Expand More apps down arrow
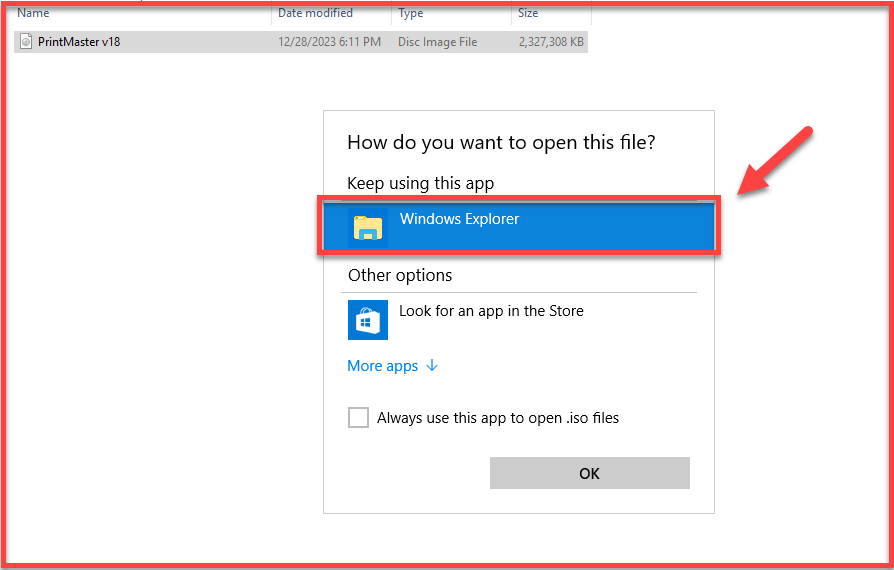The height and width of the screenshot is (570, 894). (432, 365)
